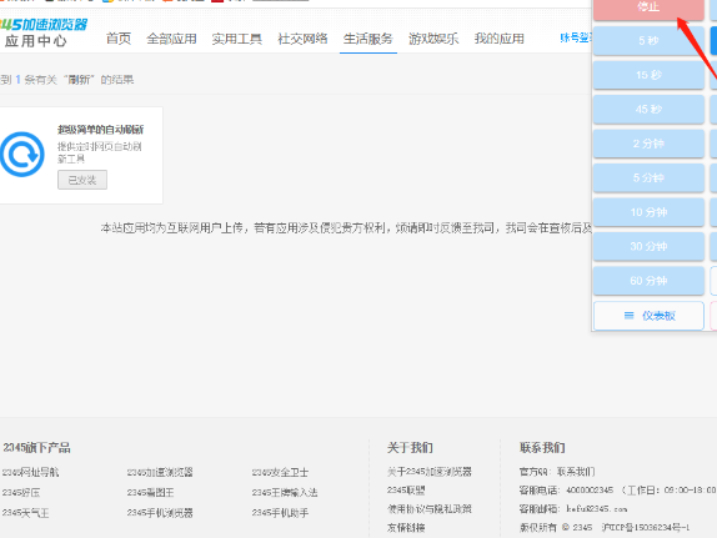Open the 仪表板 dashboard button
This screenshot has height=538, width=717.
[x=648, y=315]
